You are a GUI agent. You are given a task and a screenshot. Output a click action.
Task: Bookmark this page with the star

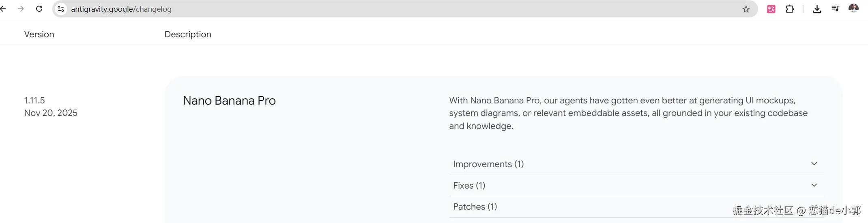pos(746,9)
